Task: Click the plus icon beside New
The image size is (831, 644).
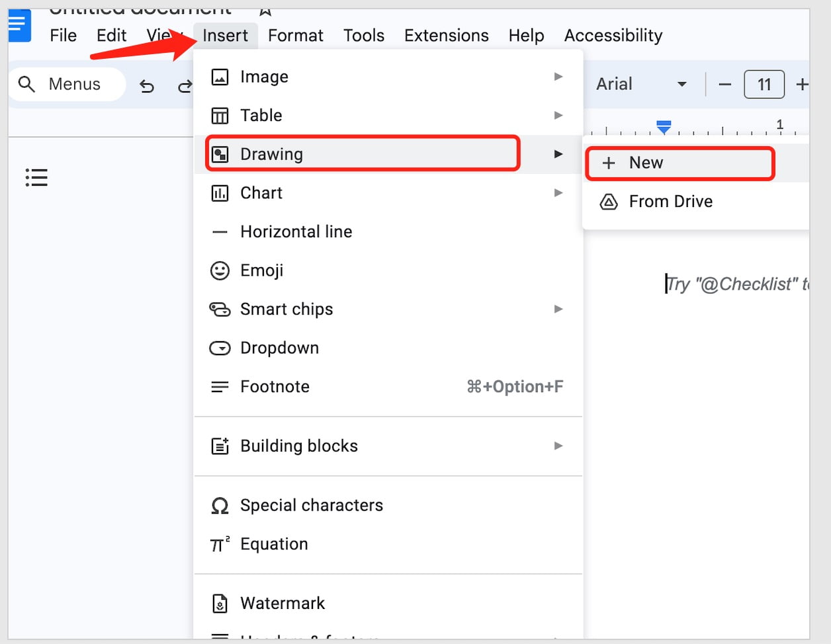Action: pos(609,163)
